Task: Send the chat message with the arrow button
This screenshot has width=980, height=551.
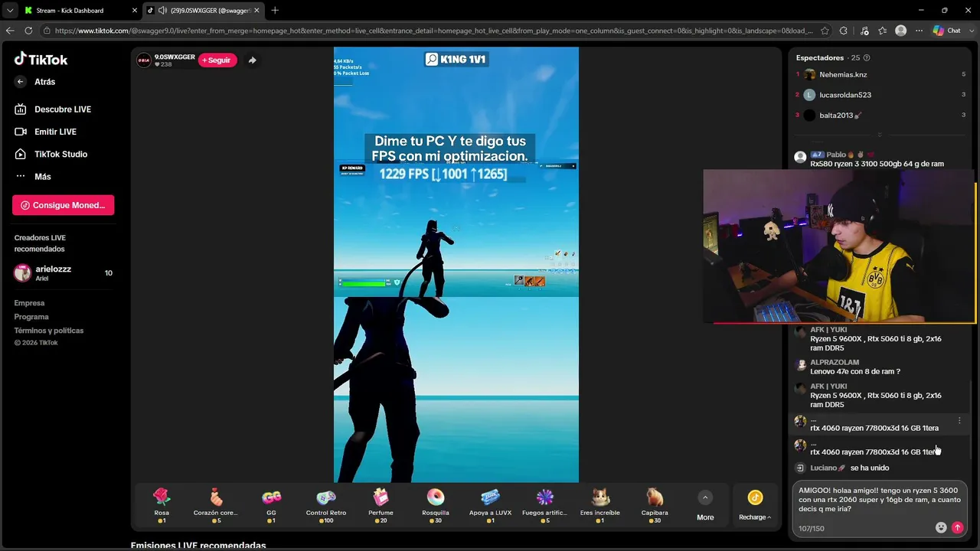Action: (957, 528)
